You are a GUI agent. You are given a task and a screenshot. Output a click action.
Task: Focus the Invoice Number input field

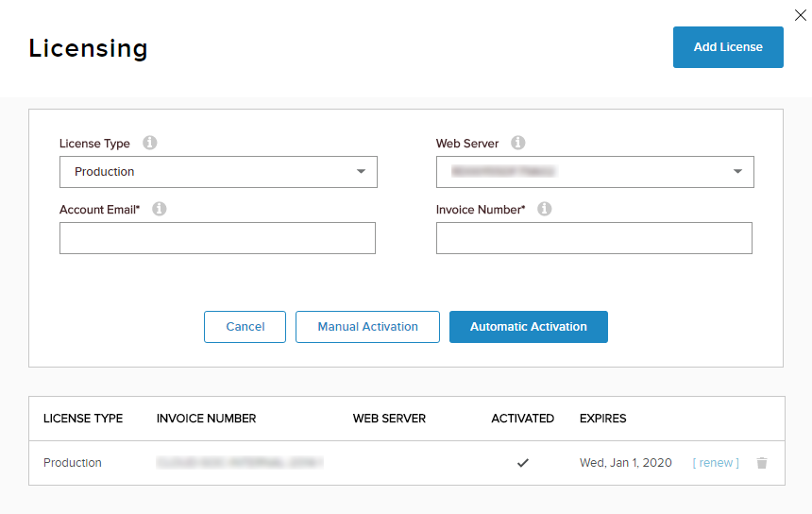point(594,238)
